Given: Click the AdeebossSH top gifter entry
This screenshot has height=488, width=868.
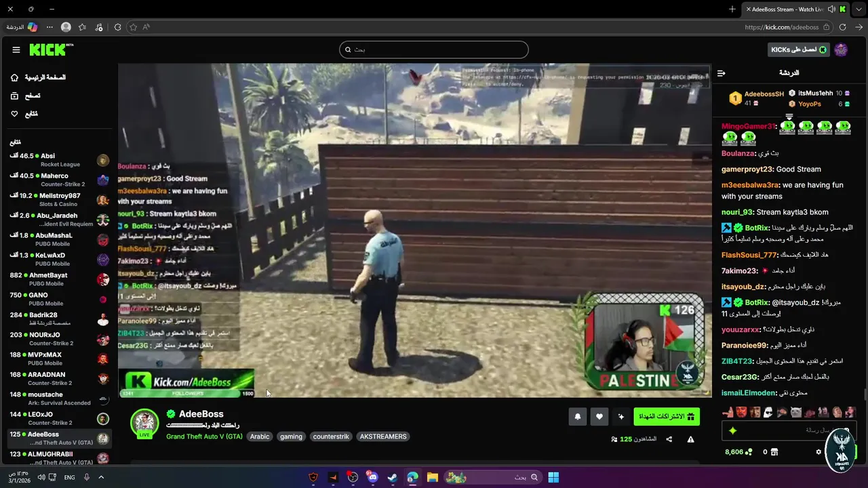Looking at the screenshot, I should (757, 98).
